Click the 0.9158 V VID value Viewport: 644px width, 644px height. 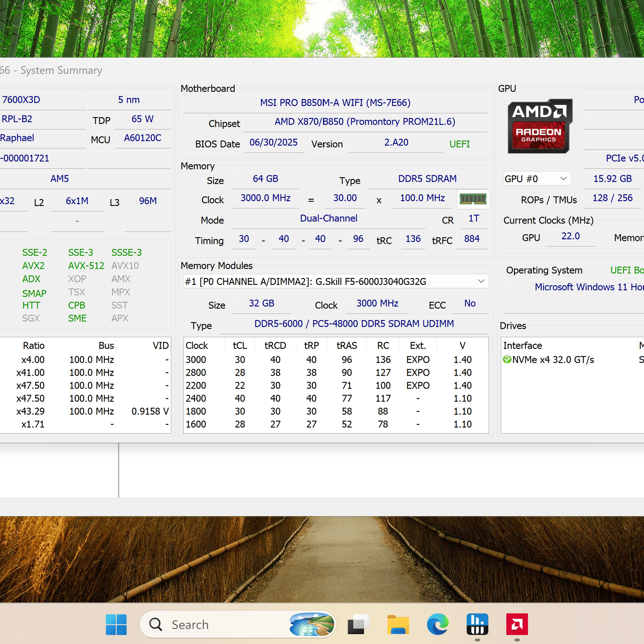[x=150, y=411]
